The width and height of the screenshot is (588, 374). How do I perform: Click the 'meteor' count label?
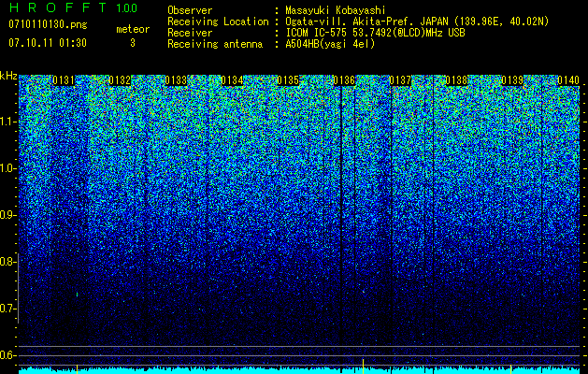coord(133,30)
